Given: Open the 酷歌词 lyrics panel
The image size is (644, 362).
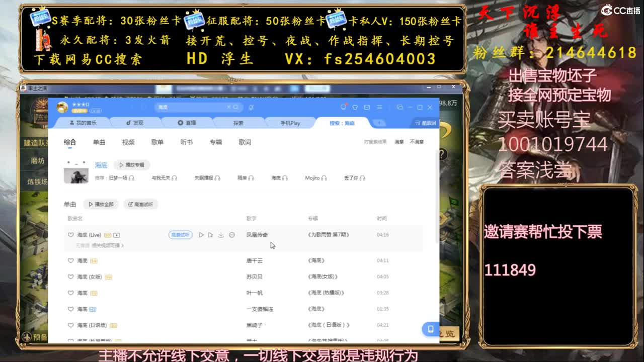Looking at the screenshot, I should (x=426, y=123).
